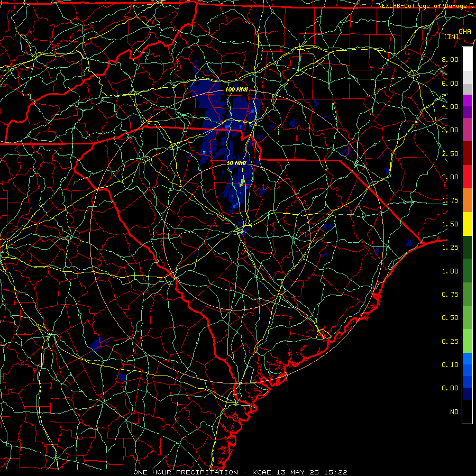Select the 0.50 legend value
Screen dimensions: 476x476
coord(450,318)
